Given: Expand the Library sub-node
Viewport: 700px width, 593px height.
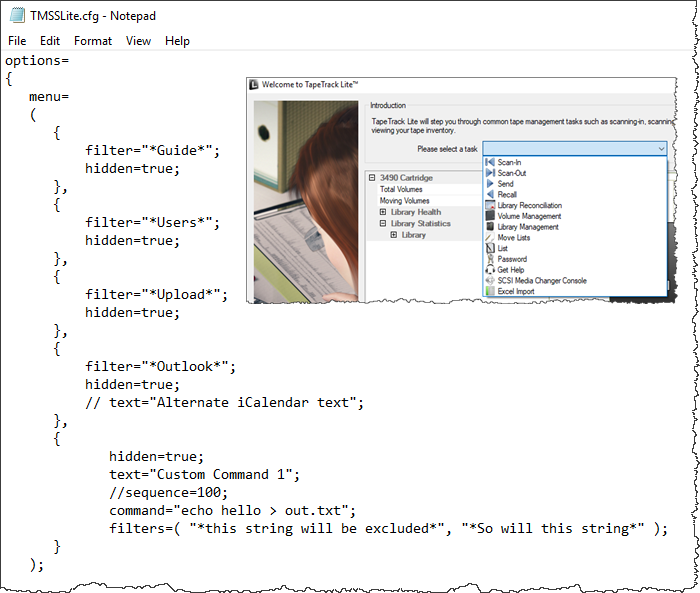Looking at the screenshot, I should [393, 235].
